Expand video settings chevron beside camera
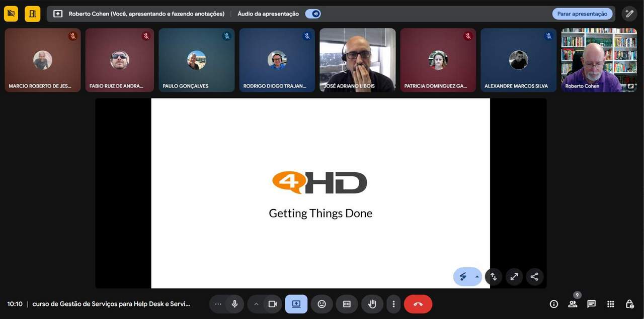644x319 pixels. point(256,304)
